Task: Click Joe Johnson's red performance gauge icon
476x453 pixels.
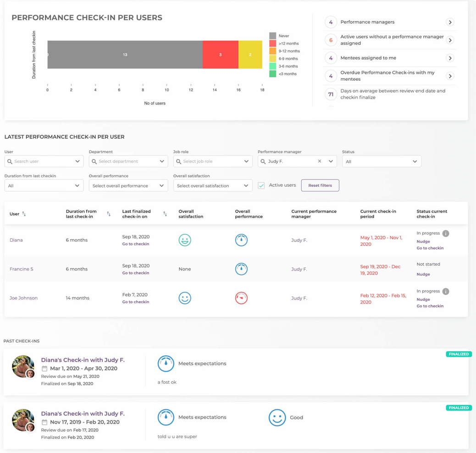Action: point(241,298)
